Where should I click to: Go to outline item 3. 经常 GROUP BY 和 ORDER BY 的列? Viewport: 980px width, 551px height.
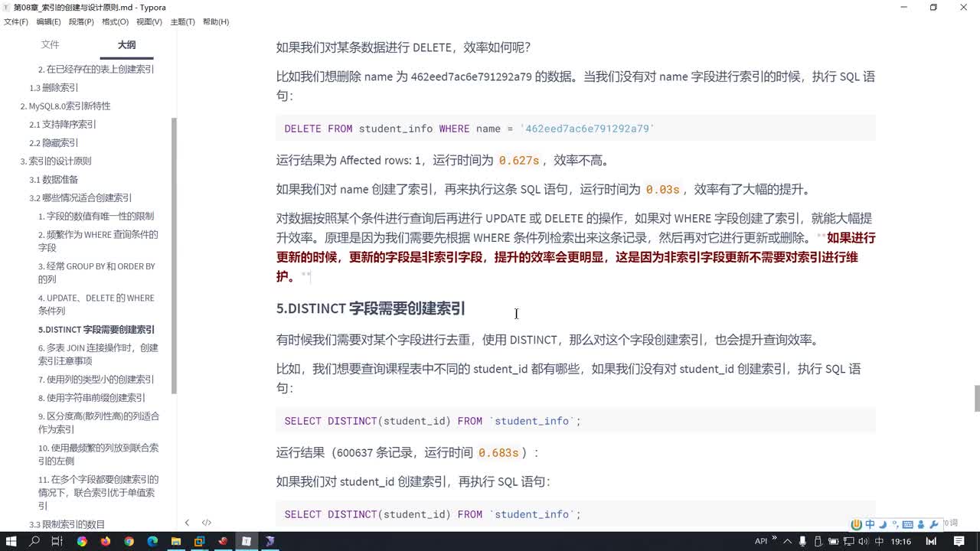[x=96, y=272]
